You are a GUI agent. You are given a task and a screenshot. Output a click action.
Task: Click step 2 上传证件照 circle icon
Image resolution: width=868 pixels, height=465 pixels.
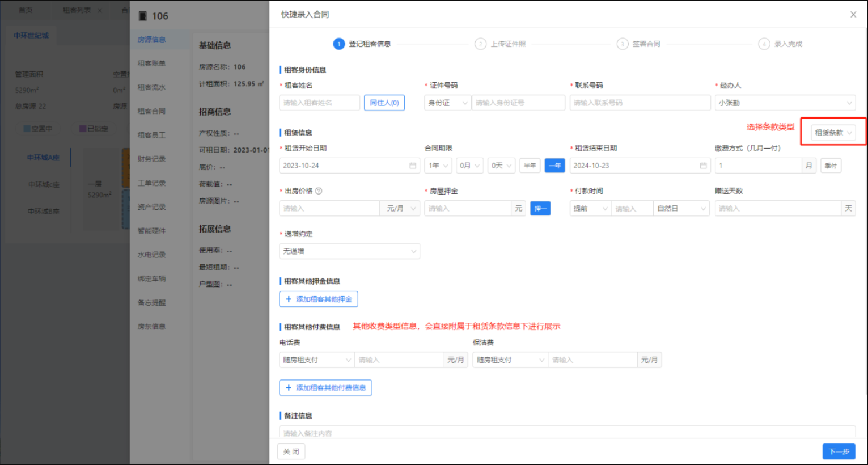[480, 44]
